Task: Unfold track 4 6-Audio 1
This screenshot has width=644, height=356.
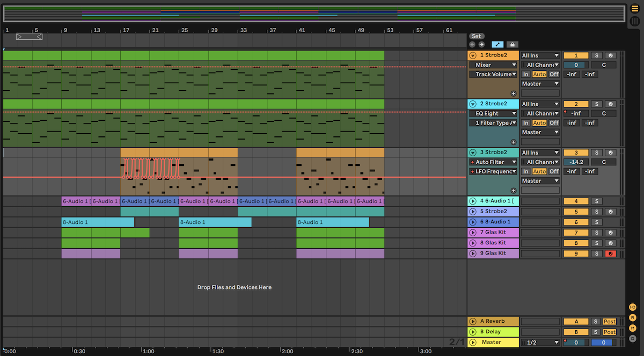Action: tap(473, 201)
